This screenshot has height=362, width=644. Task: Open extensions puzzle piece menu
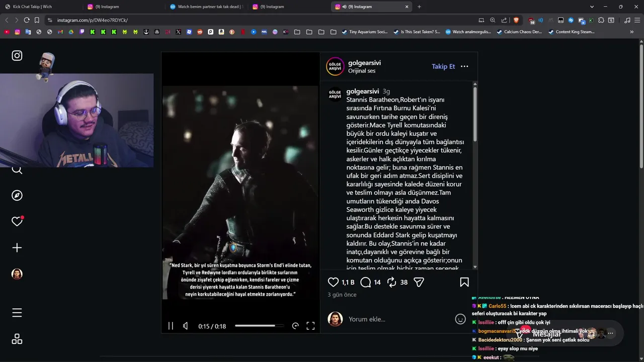point(601,20)
